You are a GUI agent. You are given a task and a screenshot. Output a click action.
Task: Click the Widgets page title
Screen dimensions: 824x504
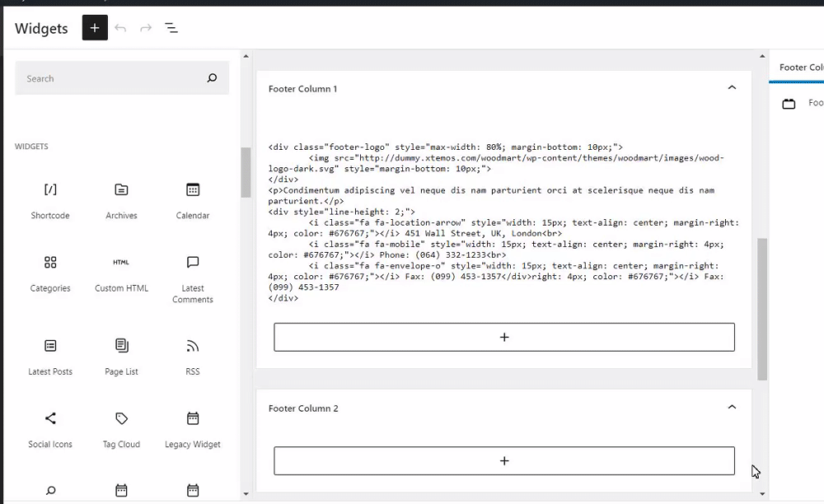click(41, 28)
